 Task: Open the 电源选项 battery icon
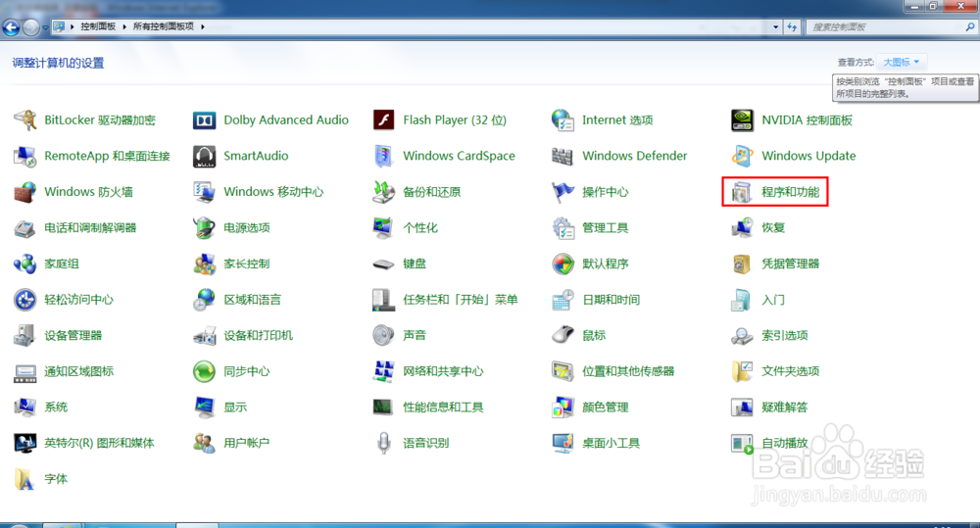click(205, 228)
